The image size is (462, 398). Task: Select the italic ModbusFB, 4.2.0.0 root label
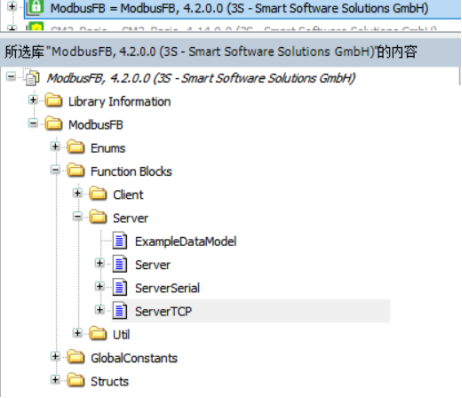[201, 78]
